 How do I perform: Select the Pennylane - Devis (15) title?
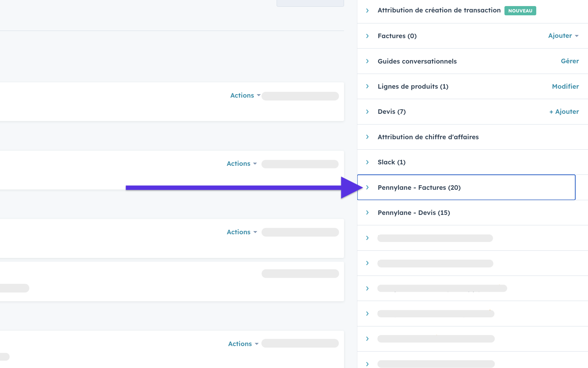click(x=414, y=213)
